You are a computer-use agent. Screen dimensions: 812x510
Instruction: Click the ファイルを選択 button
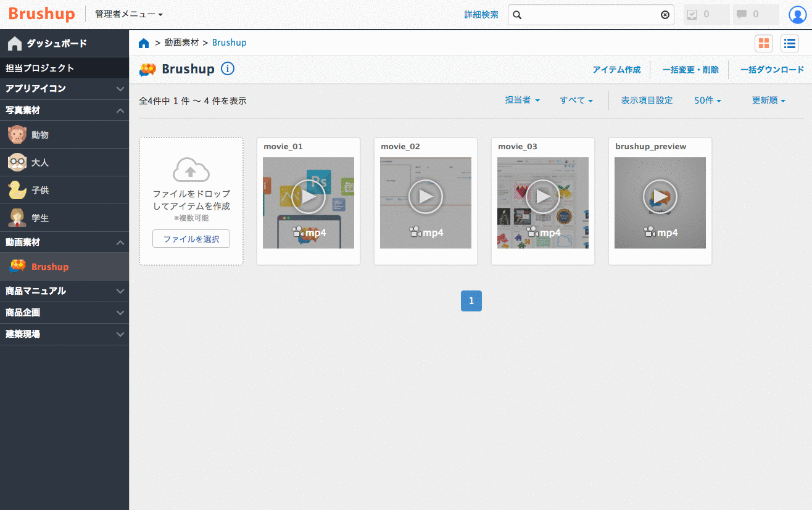[x=191, y=239]
